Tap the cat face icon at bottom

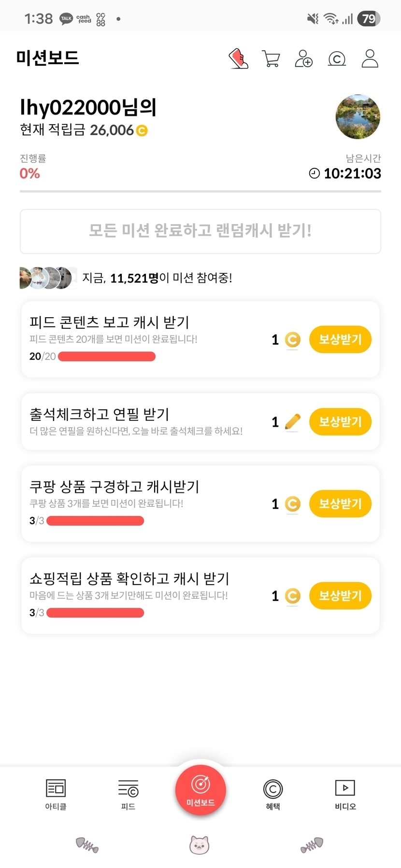[x=199, y=845]
